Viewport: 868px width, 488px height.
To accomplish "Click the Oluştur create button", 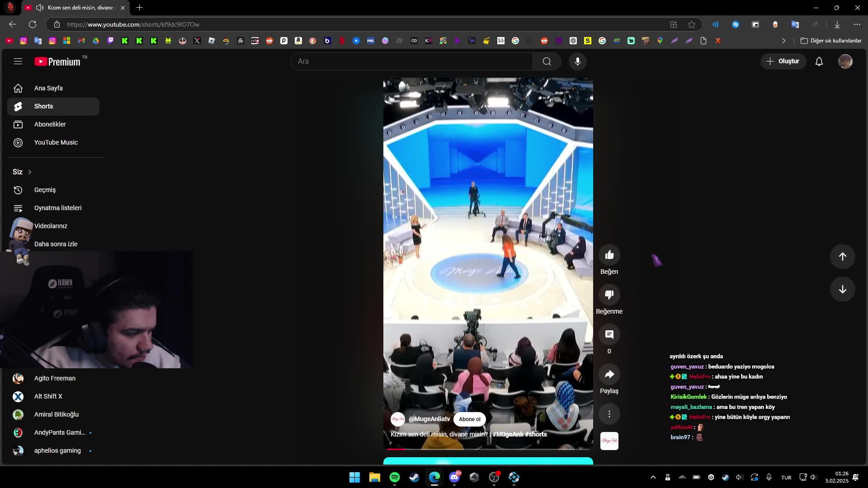I will (783, 61).
